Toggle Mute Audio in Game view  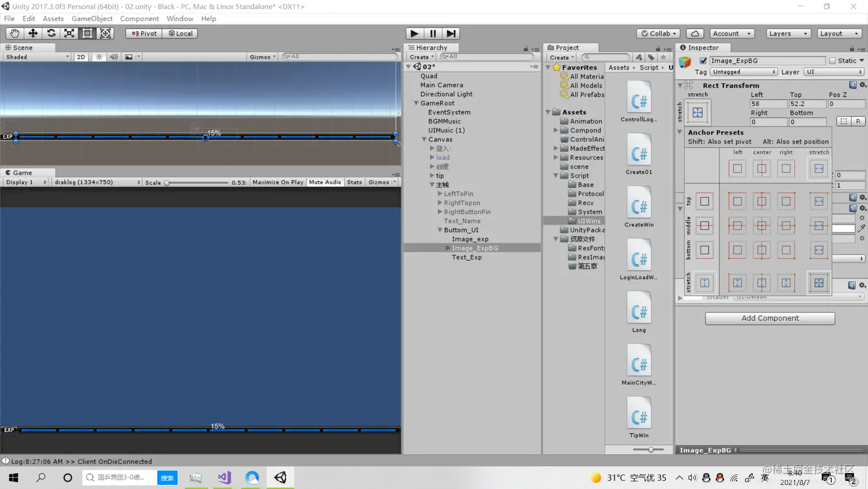coord(325,182)
